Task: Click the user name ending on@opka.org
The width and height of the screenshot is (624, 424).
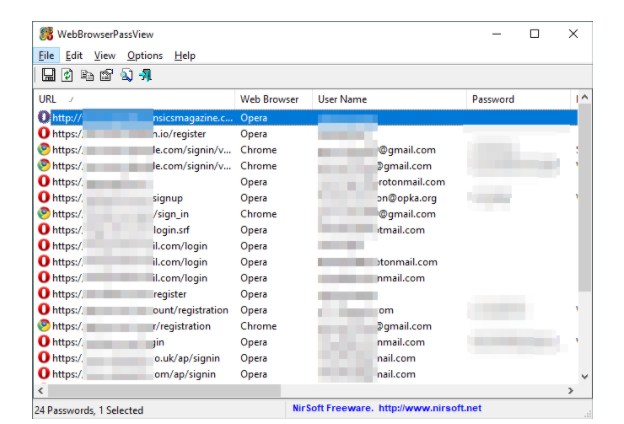Action: 377,198
